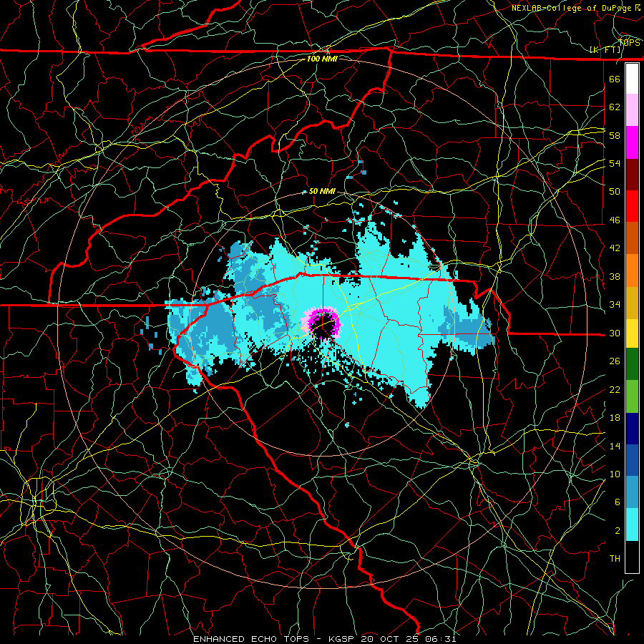Click the legend value '42'

tap(615, 248)
